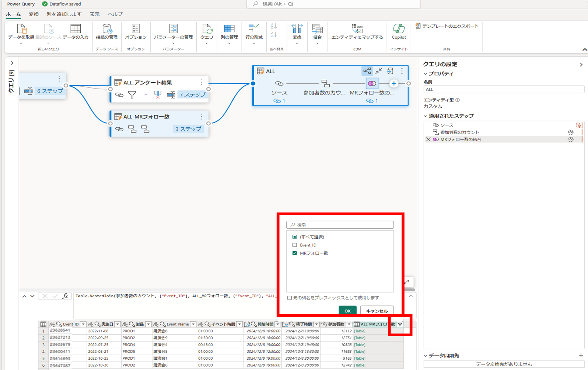Delete the MRフォロー数の結合 step with X
The height and width of the screenshot is (370, 588).
pos(428,139)
